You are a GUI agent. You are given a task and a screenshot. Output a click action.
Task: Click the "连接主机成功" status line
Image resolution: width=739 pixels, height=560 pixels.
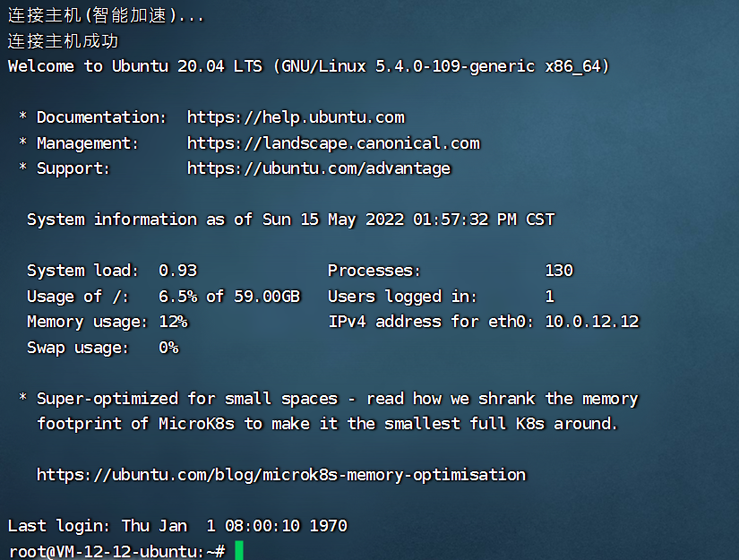coord(64,41)
